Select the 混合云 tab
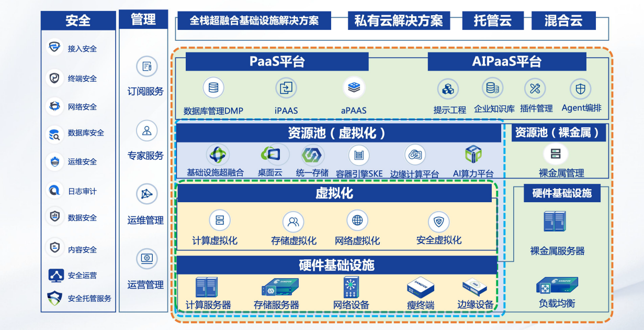 (x=563, y=20)
